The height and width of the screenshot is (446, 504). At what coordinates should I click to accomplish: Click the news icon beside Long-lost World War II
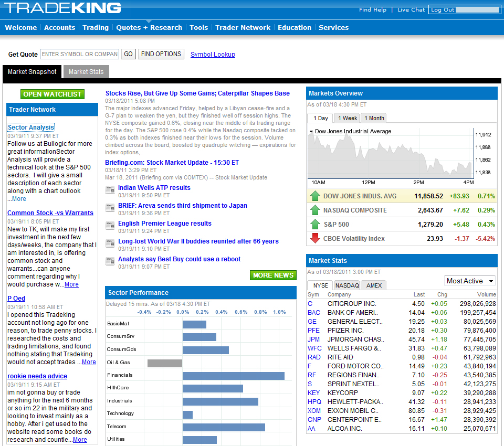pos(110,243)
